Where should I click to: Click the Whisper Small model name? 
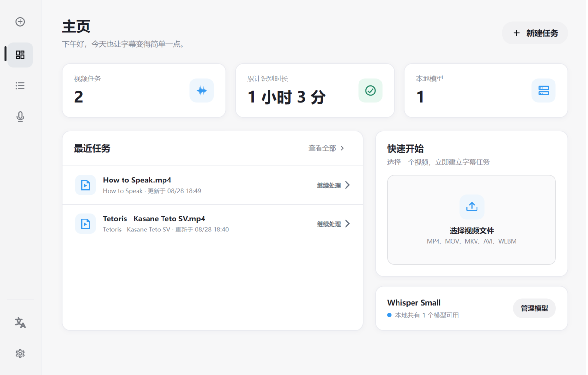[x=414, y=303]
